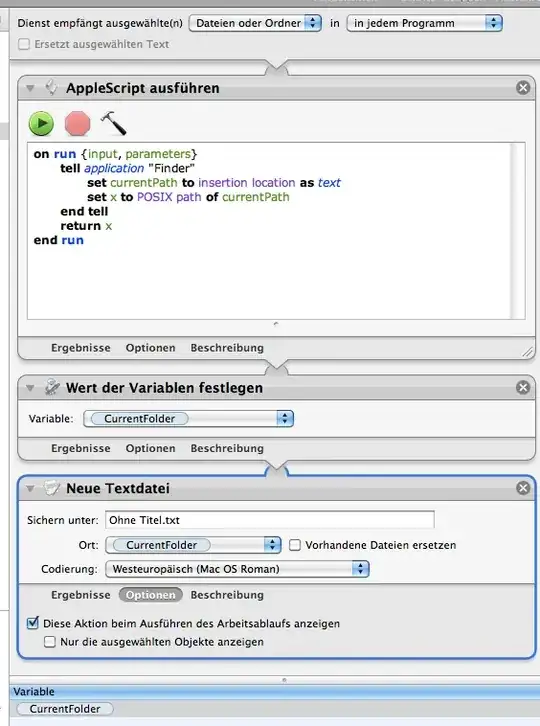Open the in jedem Programm dropdown
The height and width of the screenshot is (726, 540).
(424, 23)
